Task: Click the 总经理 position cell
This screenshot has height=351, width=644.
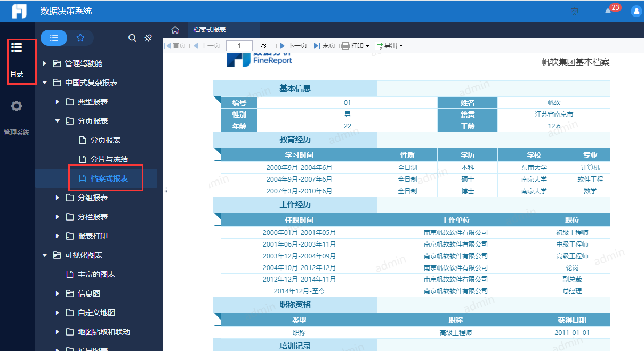Action: click(572, 291)
